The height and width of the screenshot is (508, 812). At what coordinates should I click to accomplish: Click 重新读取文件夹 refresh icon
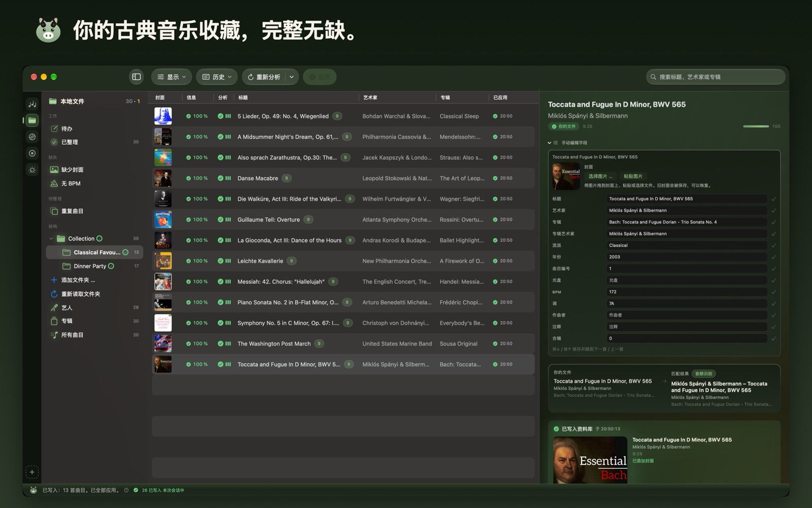54,294
